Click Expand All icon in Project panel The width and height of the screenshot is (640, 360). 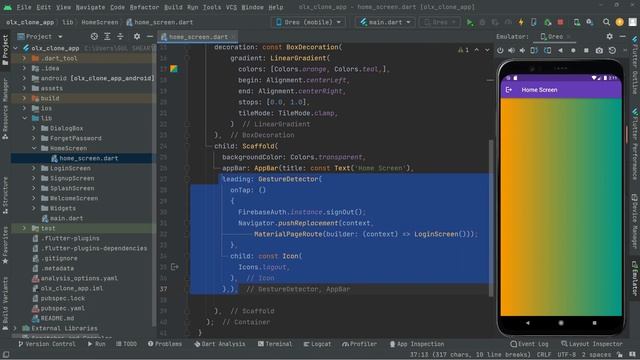pyautogui.click(x=107, y=36)
